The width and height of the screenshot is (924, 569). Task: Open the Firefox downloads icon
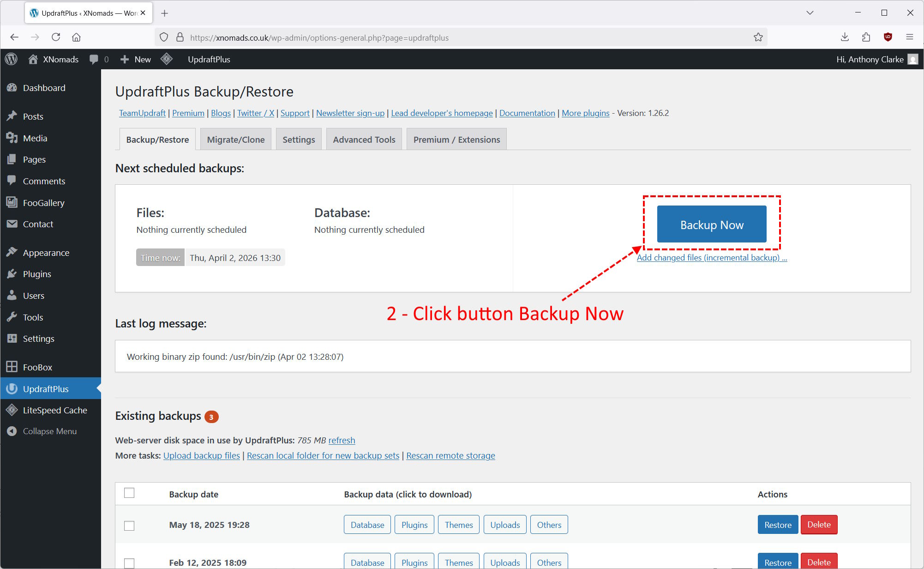pyautogui.click(x=845, y=37)
